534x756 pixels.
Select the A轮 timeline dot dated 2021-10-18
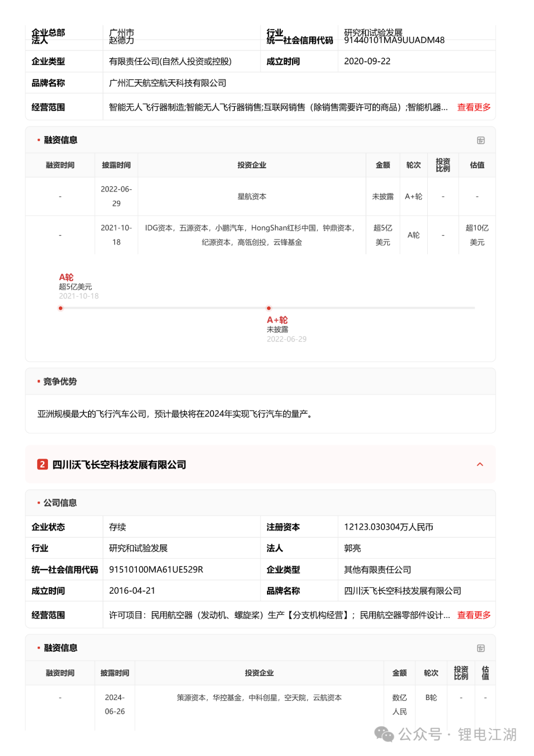[60, 308]
